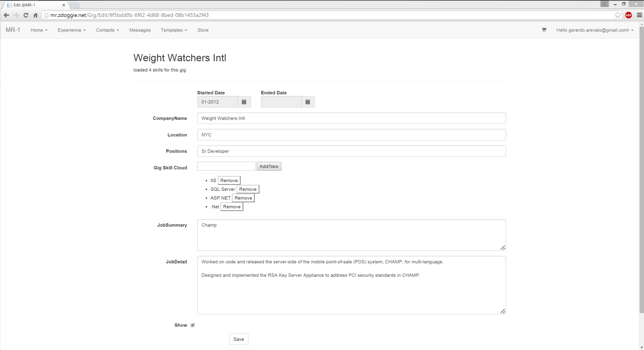Reload the current page
The height and width of the screenshot is (350, 644).
[26, 15]
